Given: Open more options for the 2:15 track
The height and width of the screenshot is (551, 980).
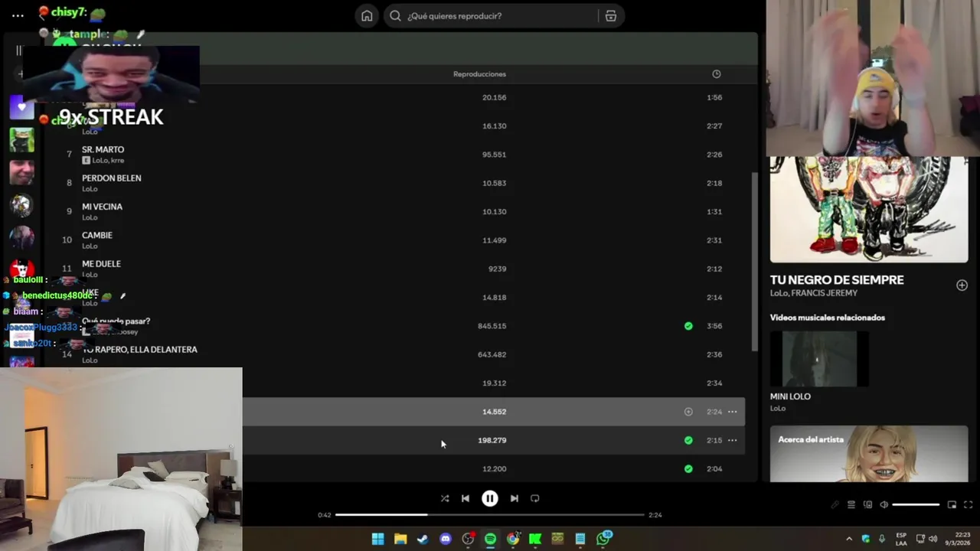Looking at the screenshot, I should [x=732, y=440].
